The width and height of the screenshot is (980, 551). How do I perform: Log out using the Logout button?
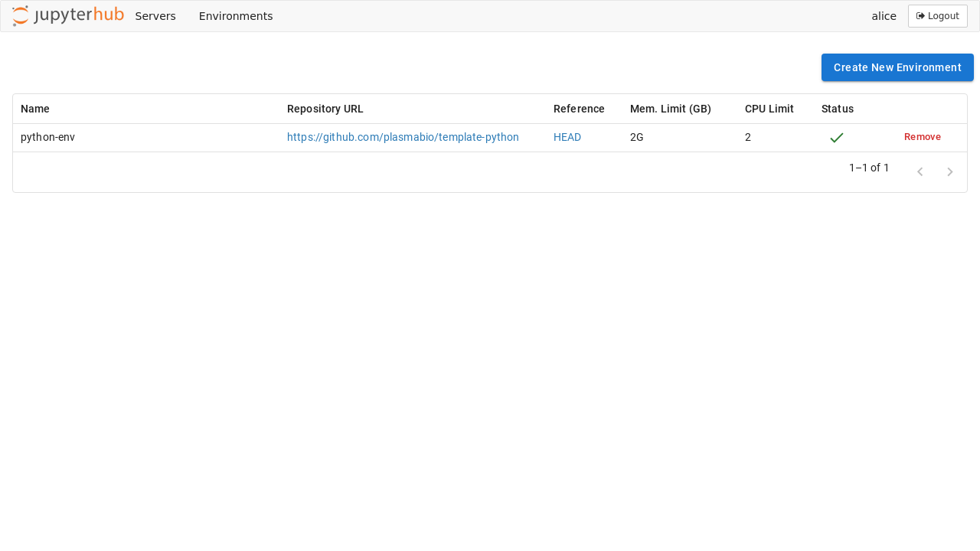(937, 16)
